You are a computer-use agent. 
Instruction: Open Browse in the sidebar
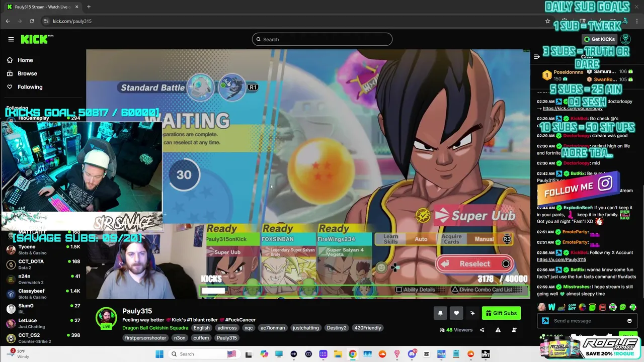[x=27, y=73]
